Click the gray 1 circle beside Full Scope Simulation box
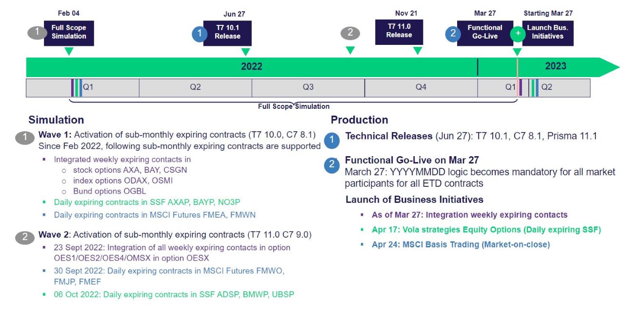This screenshot has width=644, height=324. (36, 33)
